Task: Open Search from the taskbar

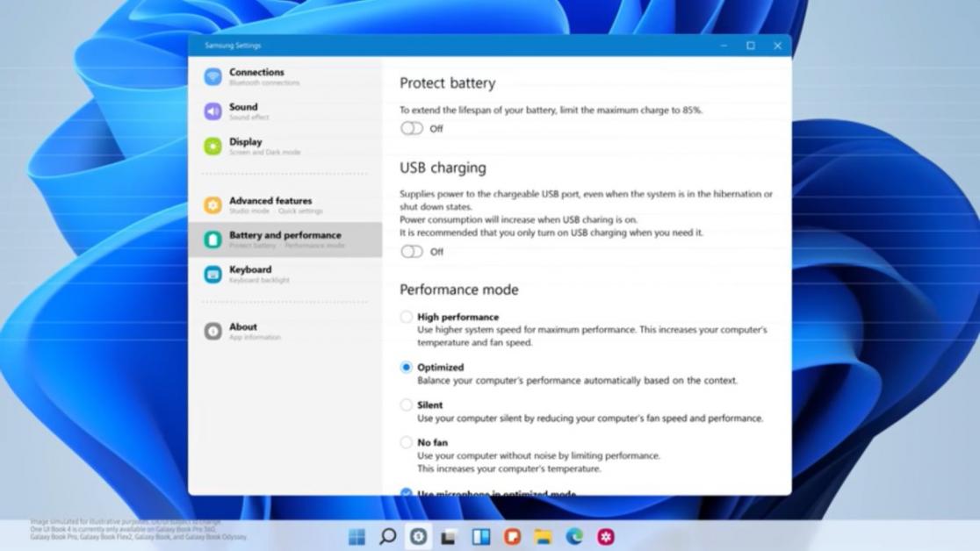Action: coord(387,537)
